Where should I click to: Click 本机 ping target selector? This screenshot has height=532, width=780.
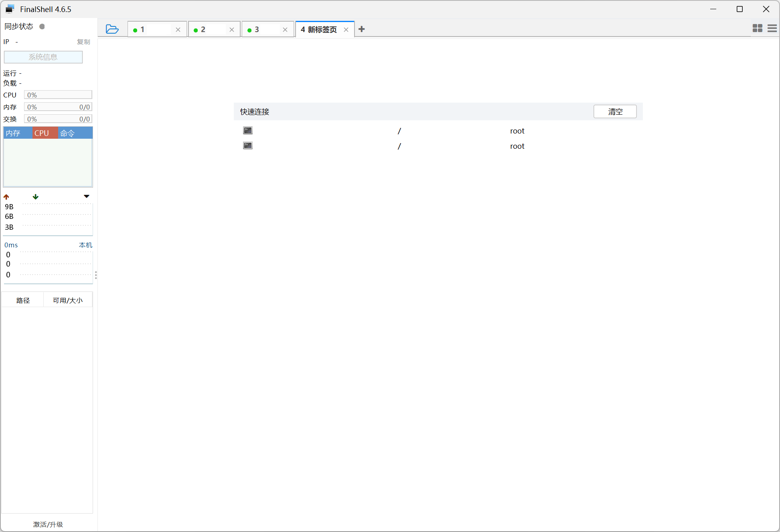[85, 245]
